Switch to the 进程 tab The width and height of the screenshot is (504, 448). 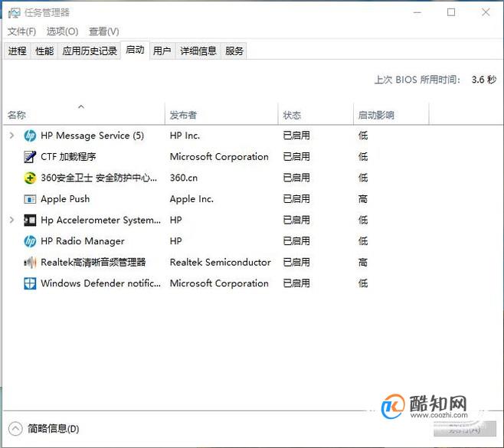coord(17,51)
